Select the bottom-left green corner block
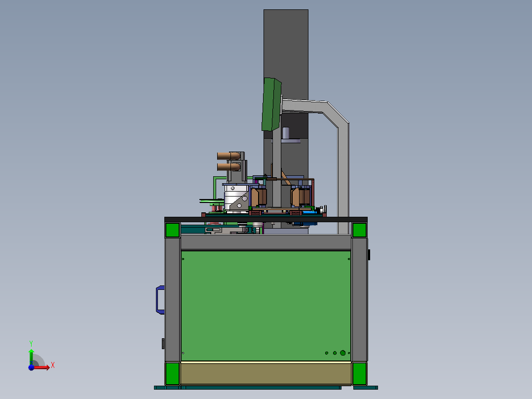The width and height of the screenshot is (532, 399). pos(172,373)
